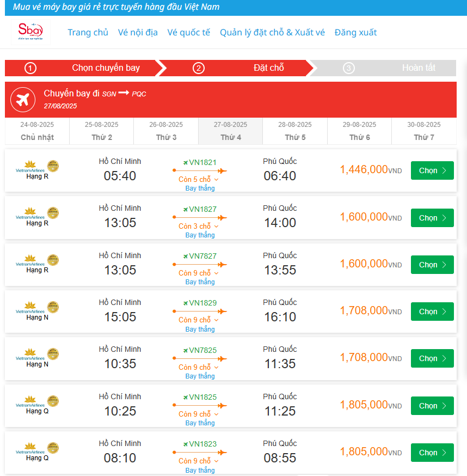This screenshot has height=476, width=467.
Task: Switch to 26-08-2025 Thứ 3 date tab
Action: 166,131
